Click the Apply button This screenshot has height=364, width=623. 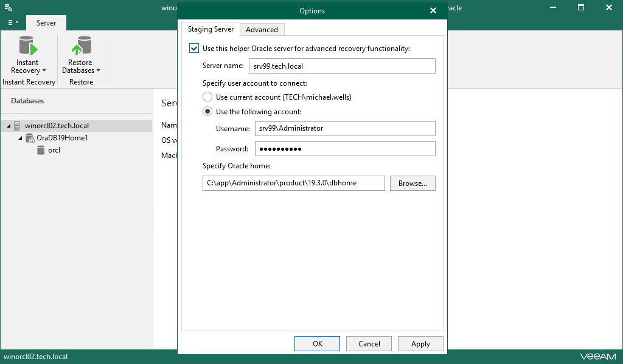click(x=420, y=343)
